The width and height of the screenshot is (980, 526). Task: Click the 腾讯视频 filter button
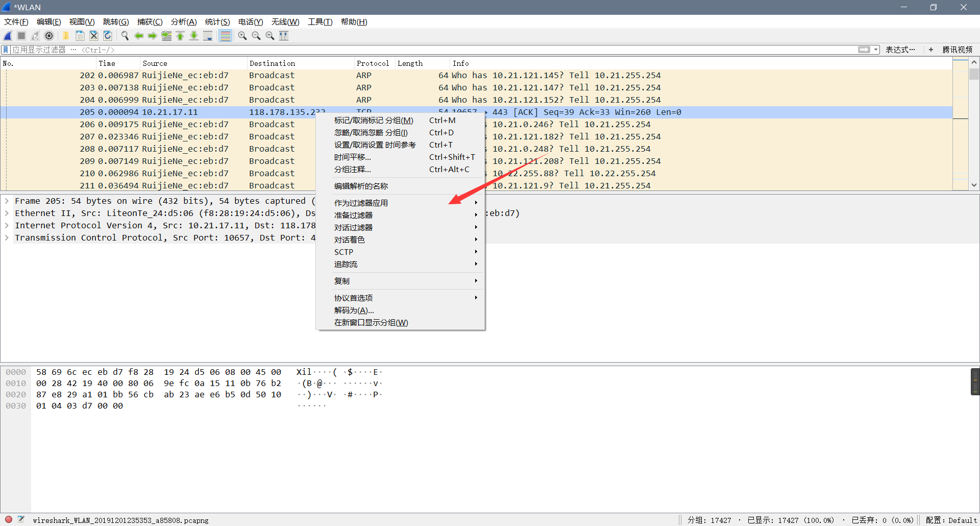(x=958, y=50)
